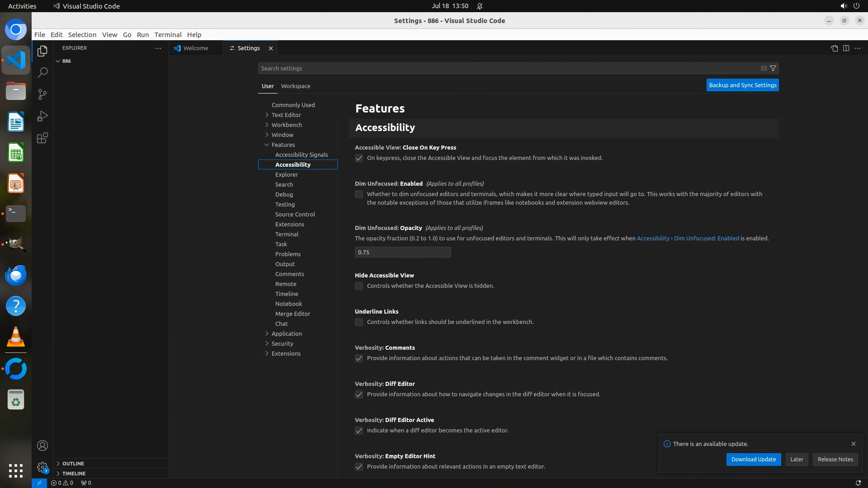This screenshot has height=488, width=868.
Task: Click the filter settings funnel icon
Action: coord(773,68)
